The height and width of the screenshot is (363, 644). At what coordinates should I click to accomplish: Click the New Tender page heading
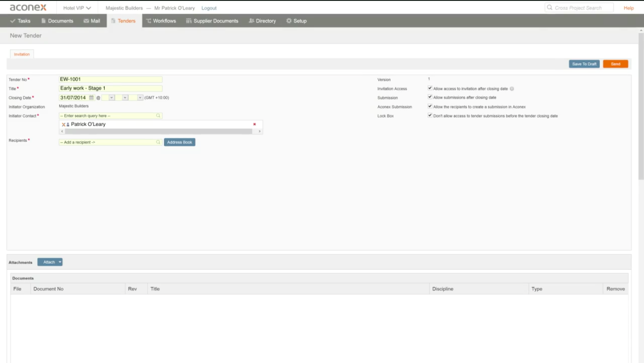tap(25, 35)
